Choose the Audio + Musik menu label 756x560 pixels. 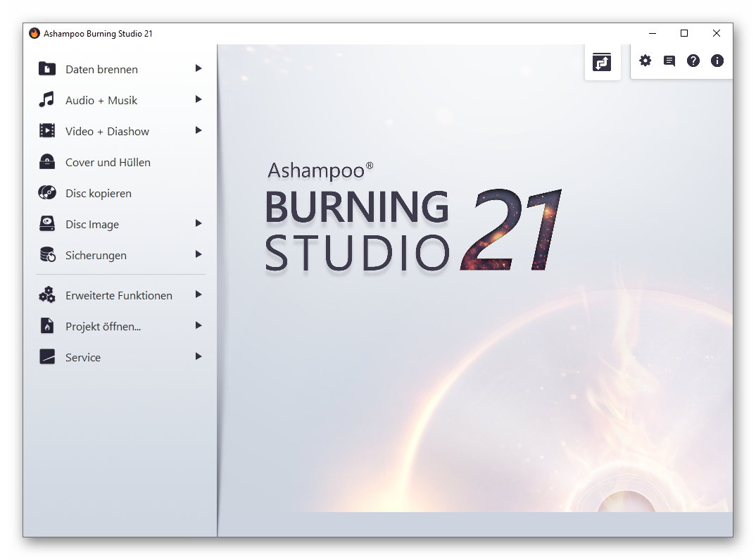(101, 100)
